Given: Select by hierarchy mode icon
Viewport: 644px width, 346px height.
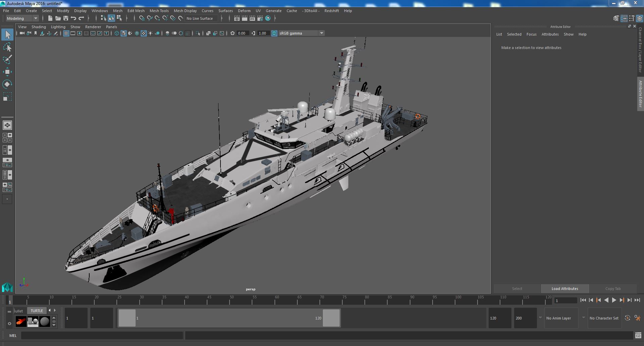Looking at the screenshot, I should (104, 18).
